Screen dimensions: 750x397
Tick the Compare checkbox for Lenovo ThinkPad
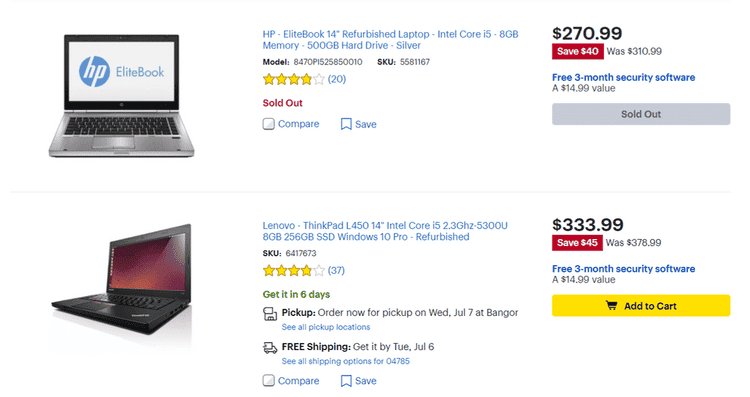pos(268,381)
